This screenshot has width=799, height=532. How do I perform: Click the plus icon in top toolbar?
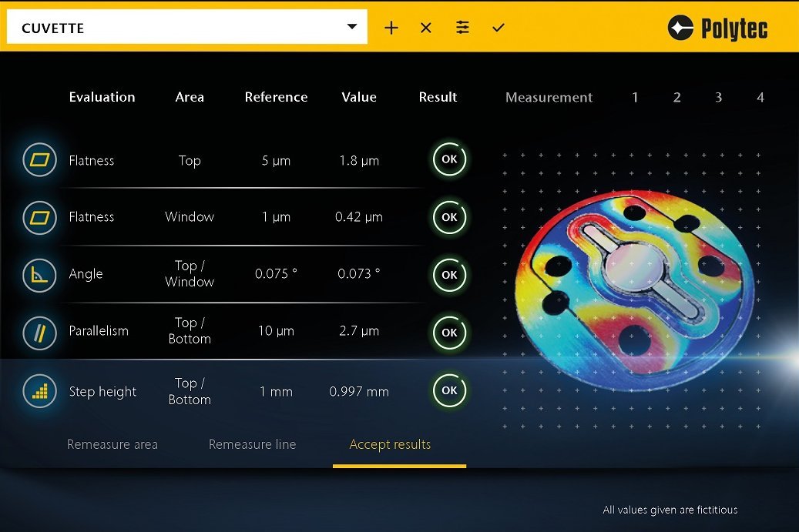tap(391, 28)
